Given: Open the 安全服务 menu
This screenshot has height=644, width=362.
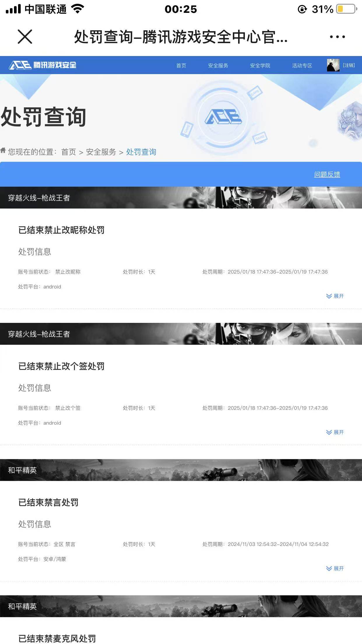Looking at the screenshot, I should [218, 65].
